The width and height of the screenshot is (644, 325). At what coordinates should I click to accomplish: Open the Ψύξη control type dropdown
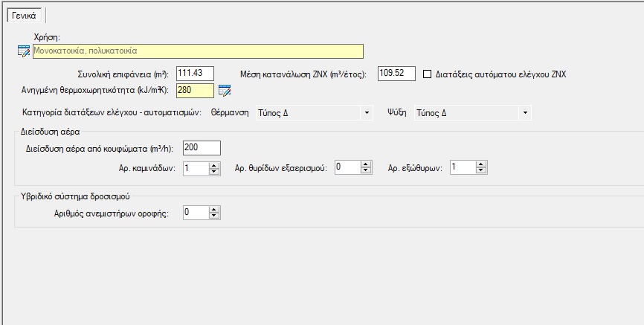[x=525, y=113]
